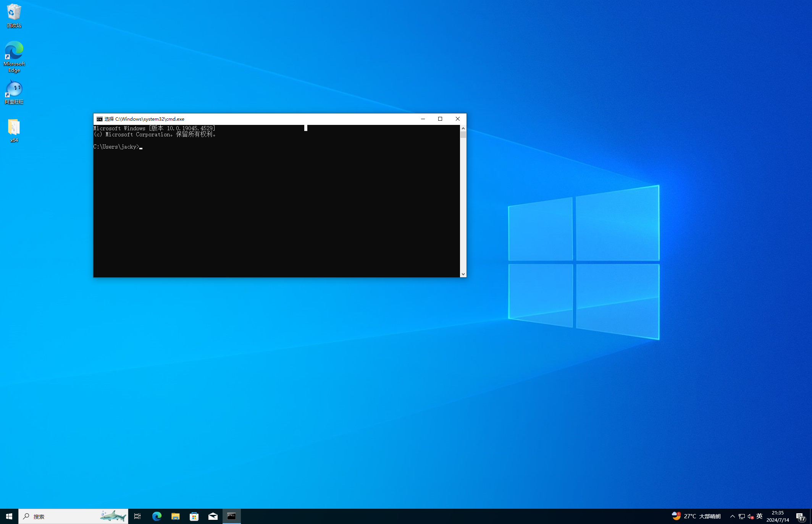The width and height of the screenshot is (812, 524).
Task: Click the cmd taskbar button
Action: click(231, 516)
